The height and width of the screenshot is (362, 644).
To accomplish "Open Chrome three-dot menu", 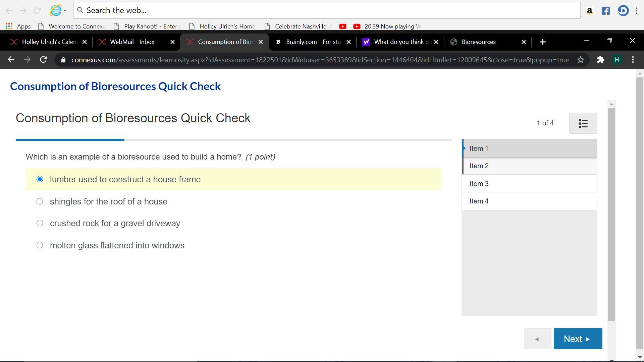I will [x=633, y=60].
